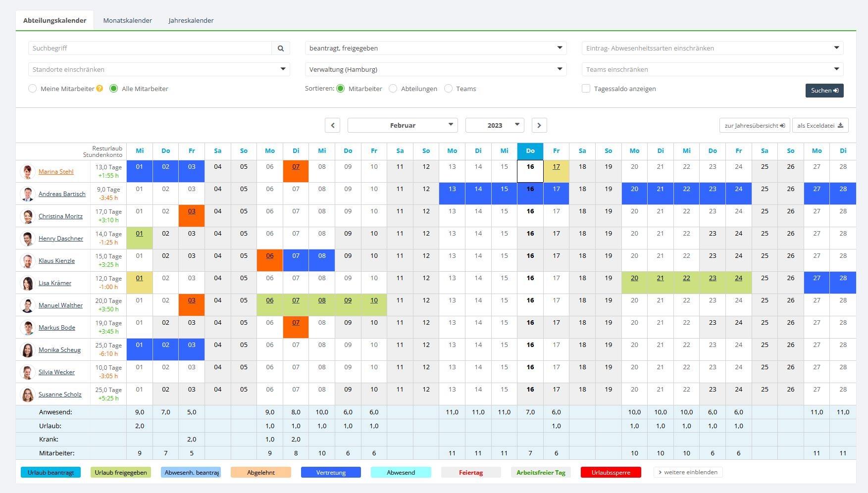
Task: Switch to Monatskalender tab
Action: tap(128, 20)
